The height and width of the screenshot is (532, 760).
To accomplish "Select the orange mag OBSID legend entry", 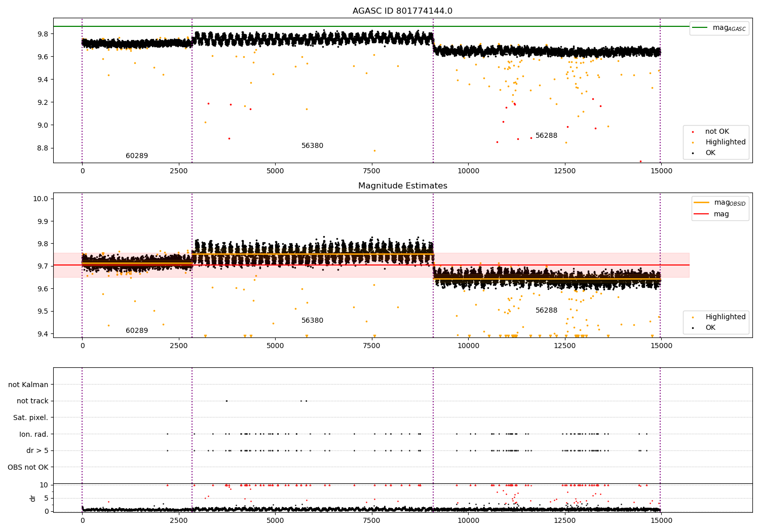I will 719,203.
